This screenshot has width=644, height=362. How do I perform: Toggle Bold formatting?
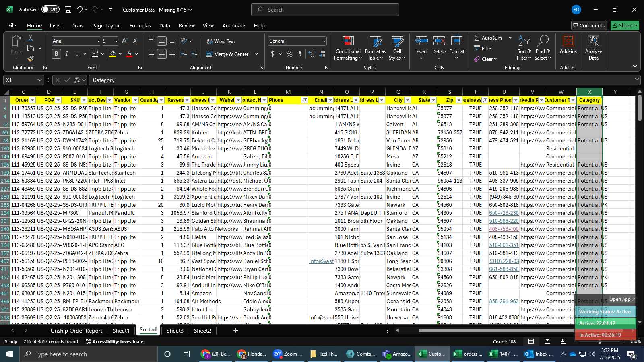pos(56,54)
